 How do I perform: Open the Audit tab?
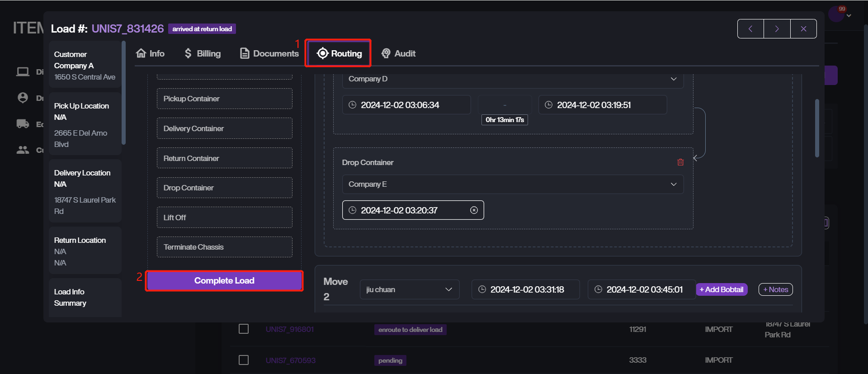point(398,53)
